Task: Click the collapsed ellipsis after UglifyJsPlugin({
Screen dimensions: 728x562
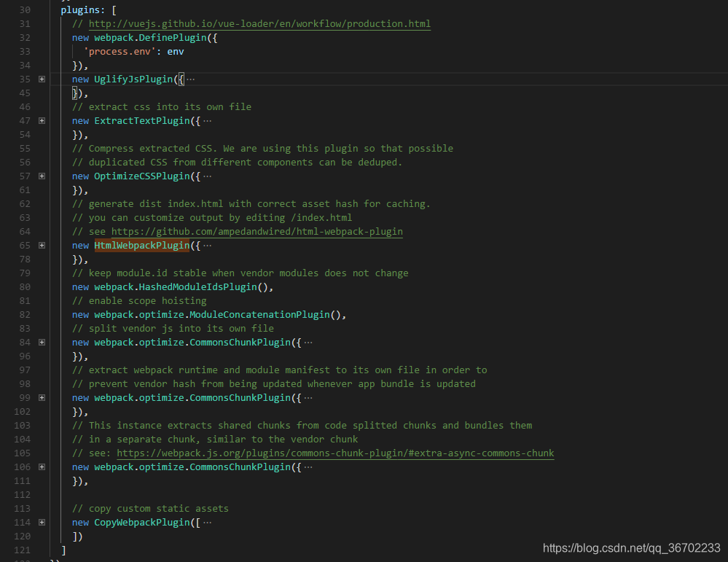Action: coord(190,79)
